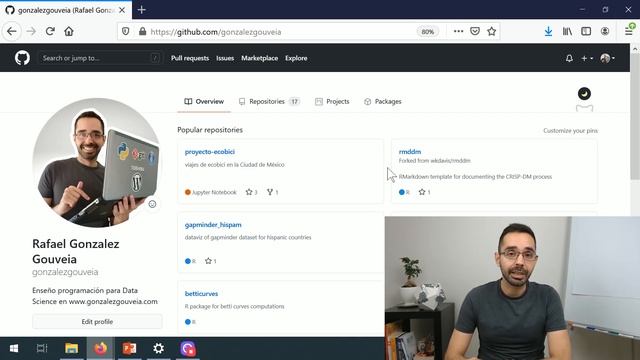The image size is (640, 360).
Task: Click the purple screen recorder taskbar icon
Action: pyautogui.click(x=188, y=349)
